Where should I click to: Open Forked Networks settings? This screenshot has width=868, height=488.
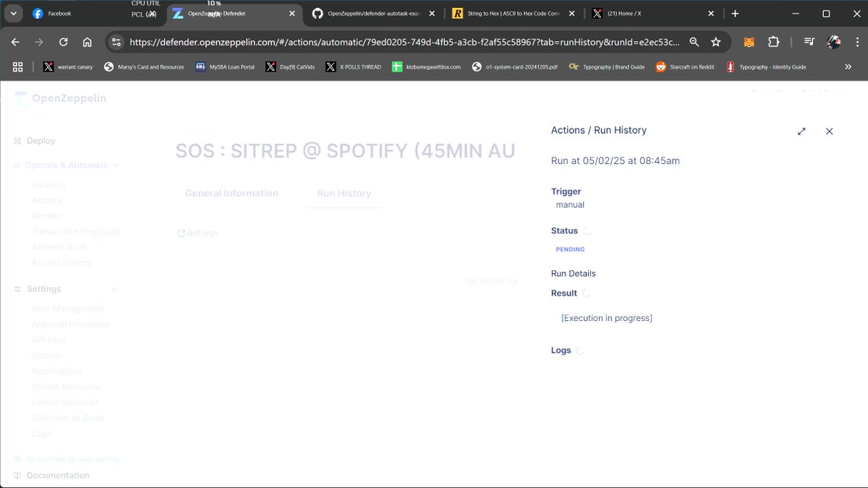pos(65,403)
